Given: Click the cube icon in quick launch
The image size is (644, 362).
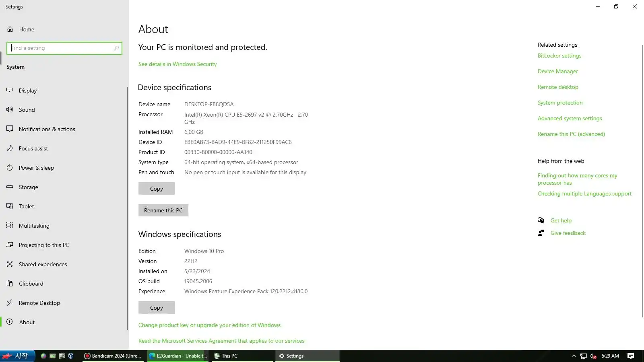Looking at the screenshot, I should [71, 356].
